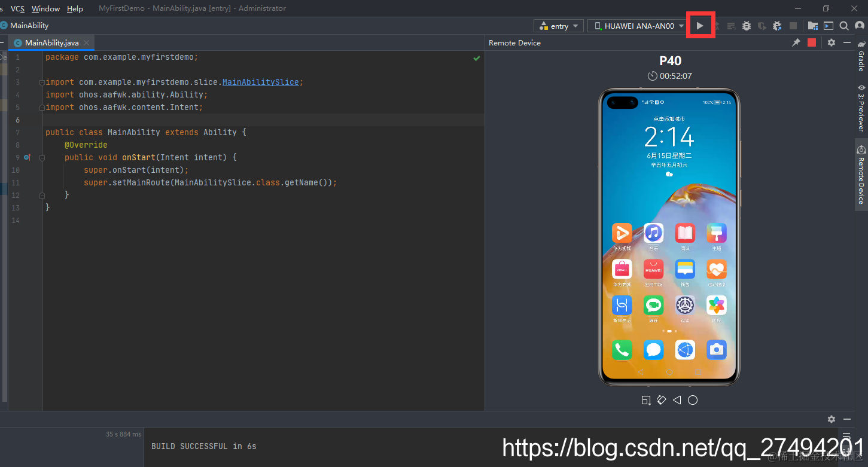868x467 pixels.
Task: Open the blue AI Life app
Action: click(x=622, y=306)
